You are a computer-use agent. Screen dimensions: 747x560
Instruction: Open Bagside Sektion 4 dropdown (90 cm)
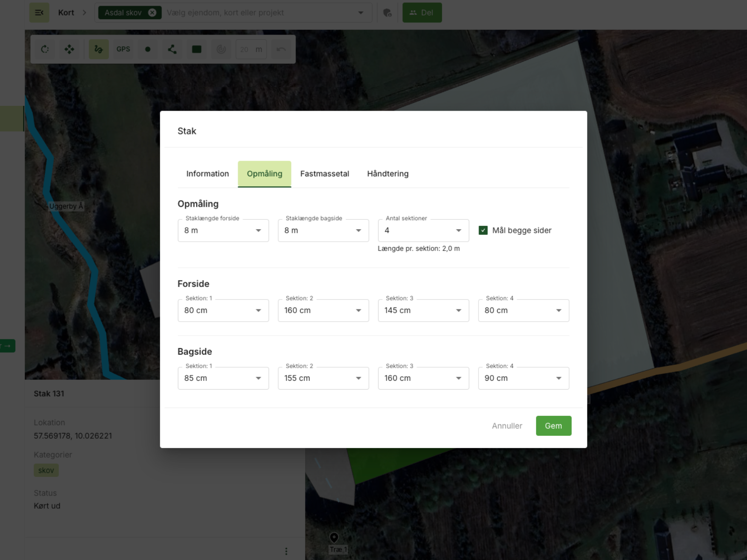coord(523,378)
